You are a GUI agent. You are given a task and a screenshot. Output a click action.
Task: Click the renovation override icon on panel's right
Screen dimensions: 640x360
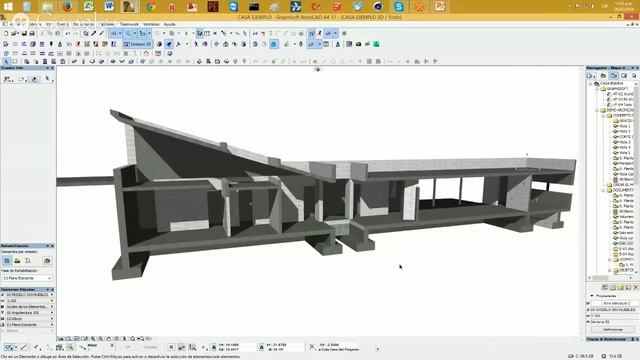(47, 260)
